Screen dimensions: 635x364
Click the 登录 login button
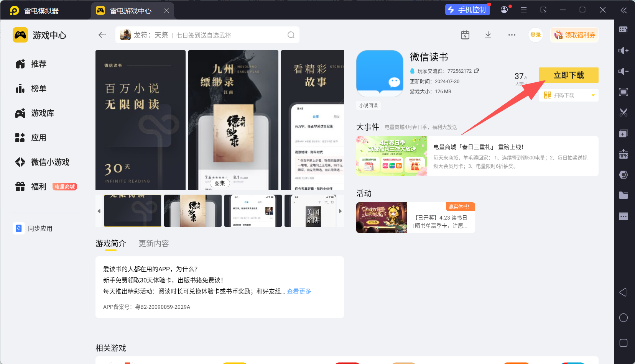tap(536, 35)
